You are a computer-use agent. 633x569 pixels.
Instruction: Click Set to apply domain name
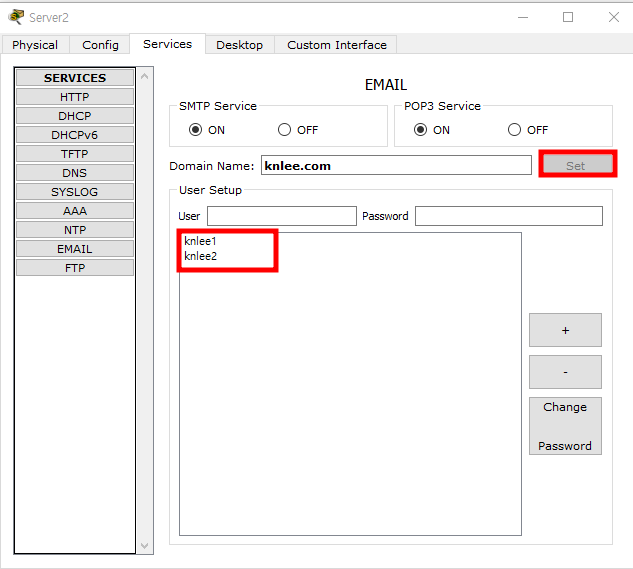tap(577, 165)
